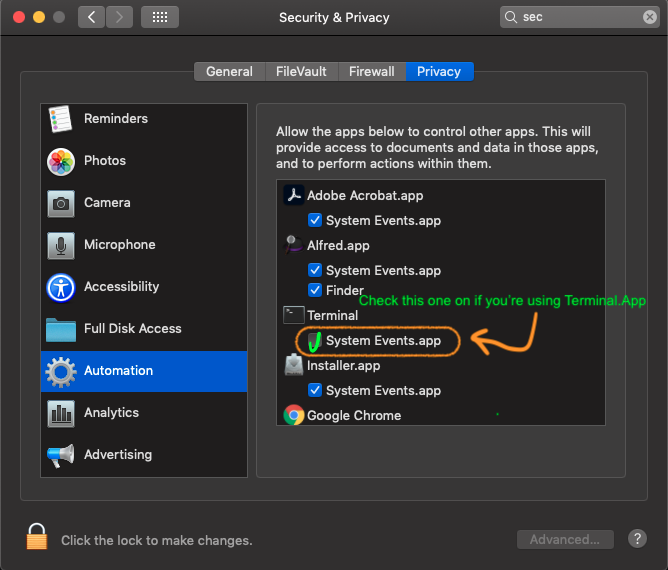
Task: Click the Photos pinwheel icon
Action: click(x=61, y=162)
